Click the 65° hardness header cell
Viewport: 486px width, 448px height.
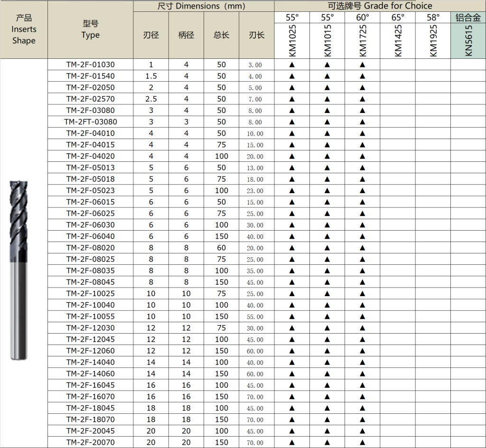coord(398,18)
